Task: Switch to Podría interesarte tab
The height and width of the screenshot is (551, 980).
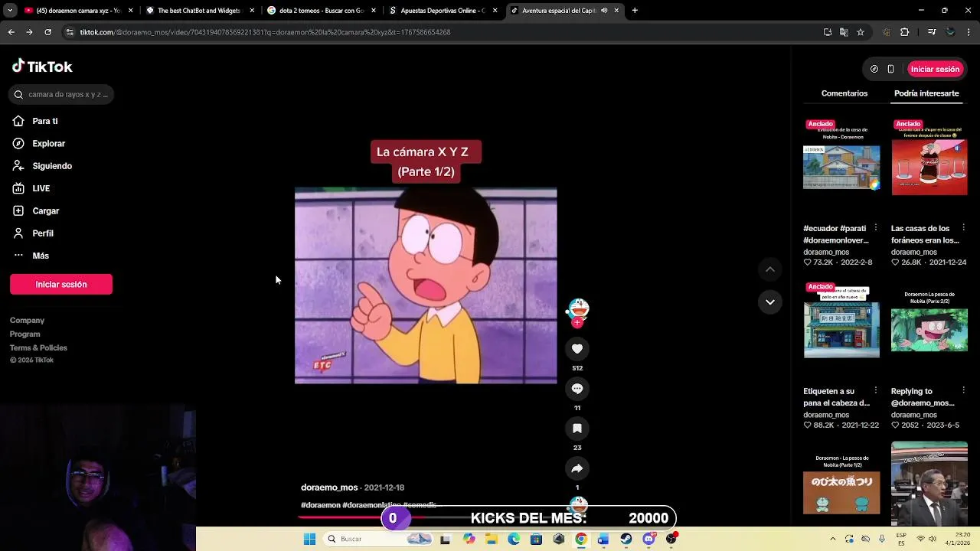Action: (x=926, y=93)
